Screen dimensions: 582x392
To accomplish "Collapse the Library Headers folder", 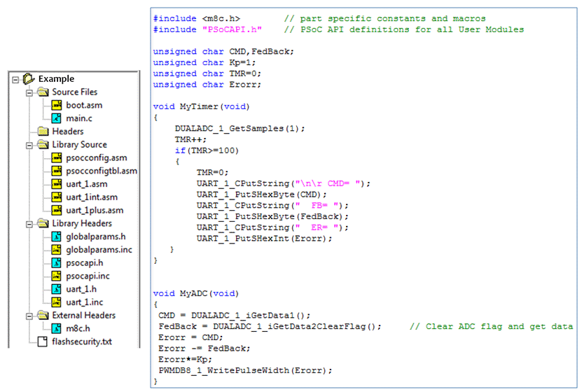I will 29,224.
